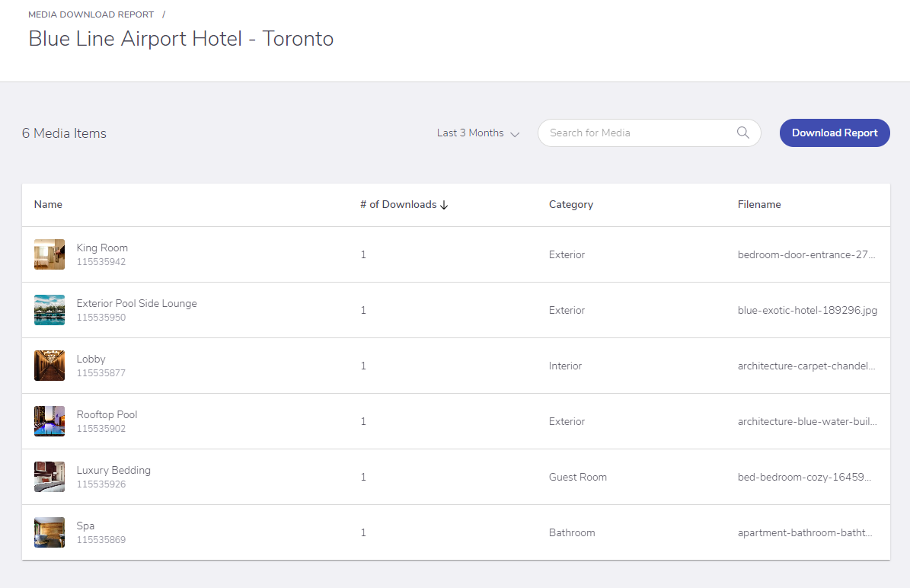Click the download count in the Spa row
Image resolution: width=910 pixels, height=588 pixels.
pyautogui.click(x=363, y=533)
